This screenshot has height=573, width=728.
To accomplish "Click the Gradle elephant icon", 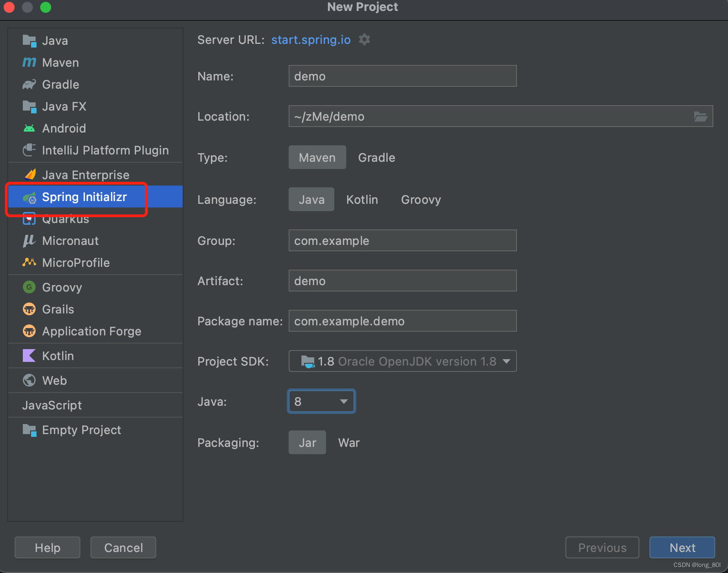I will point(29,85).
